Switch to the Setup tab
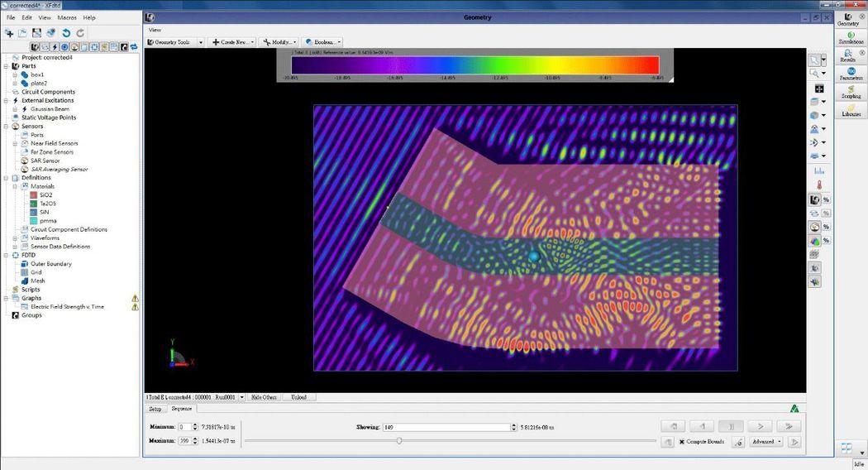 [155, 409]
